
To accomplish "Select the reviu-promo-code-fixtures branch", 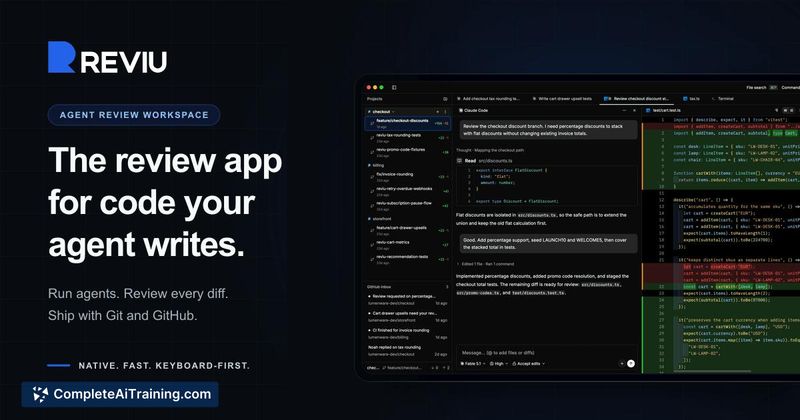I will (x=407, y=152).
